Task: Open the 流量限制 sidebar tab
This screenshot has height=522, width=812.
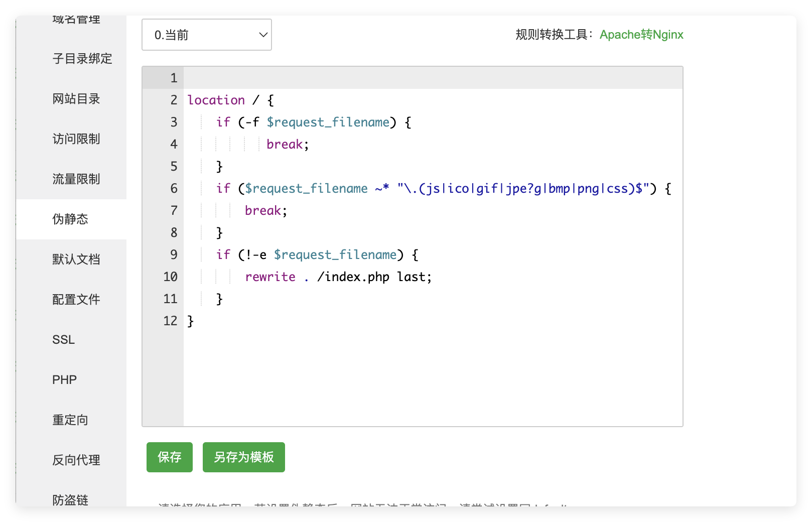Action: click(71, 179)
